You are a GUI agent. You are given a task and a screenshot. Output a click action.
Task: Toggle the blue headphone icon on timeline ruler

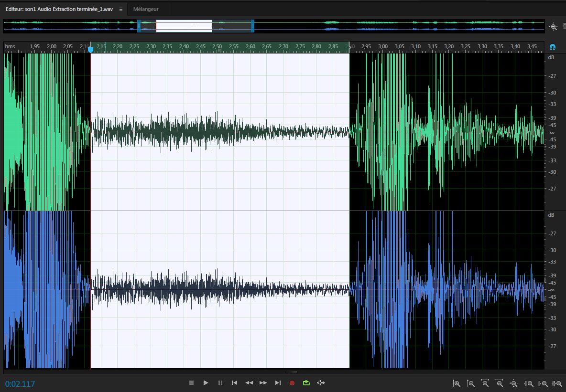coord(553,47)
